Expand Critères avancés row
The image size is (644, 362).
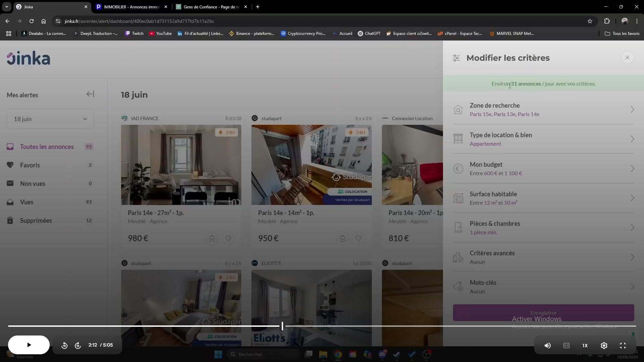[543, 257]
